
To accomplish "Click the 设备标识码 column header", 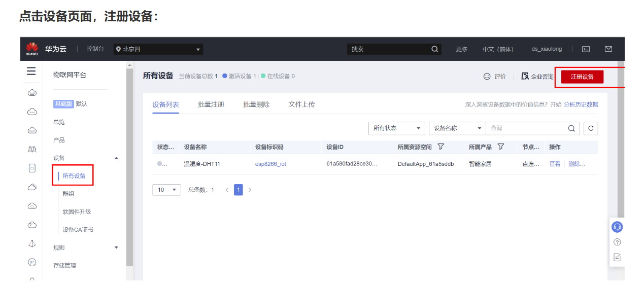I will (269, 147).
